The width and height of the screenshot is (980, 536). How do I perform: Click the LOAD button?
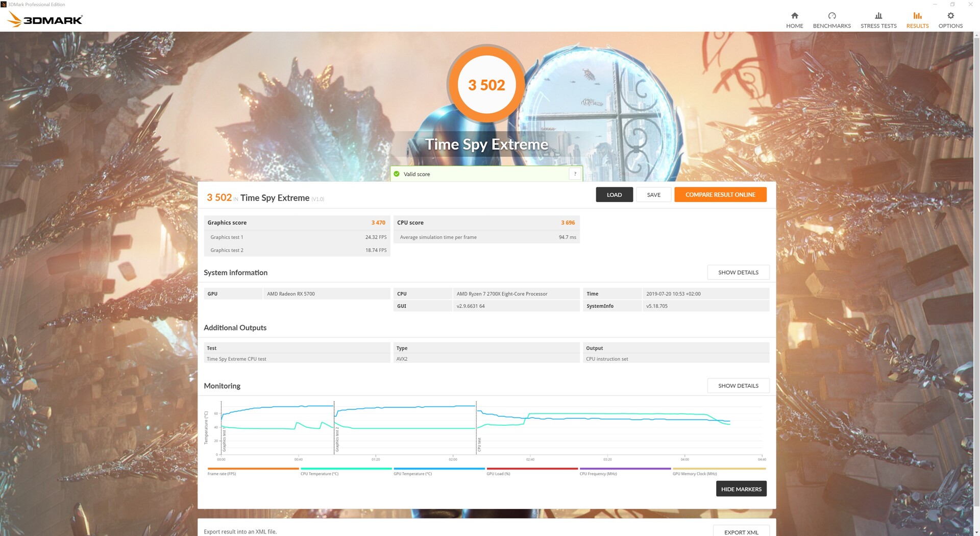point(614,194)
